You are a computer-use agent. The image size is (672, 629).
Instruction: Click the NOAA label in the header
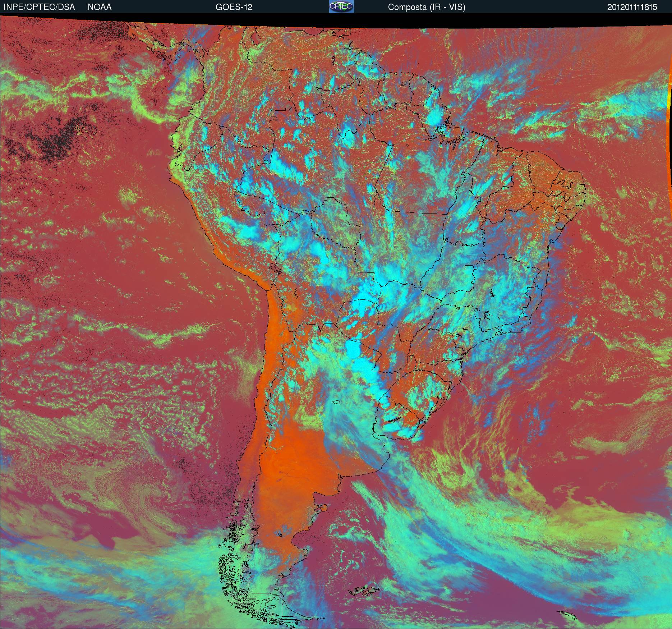coord(100,7)
